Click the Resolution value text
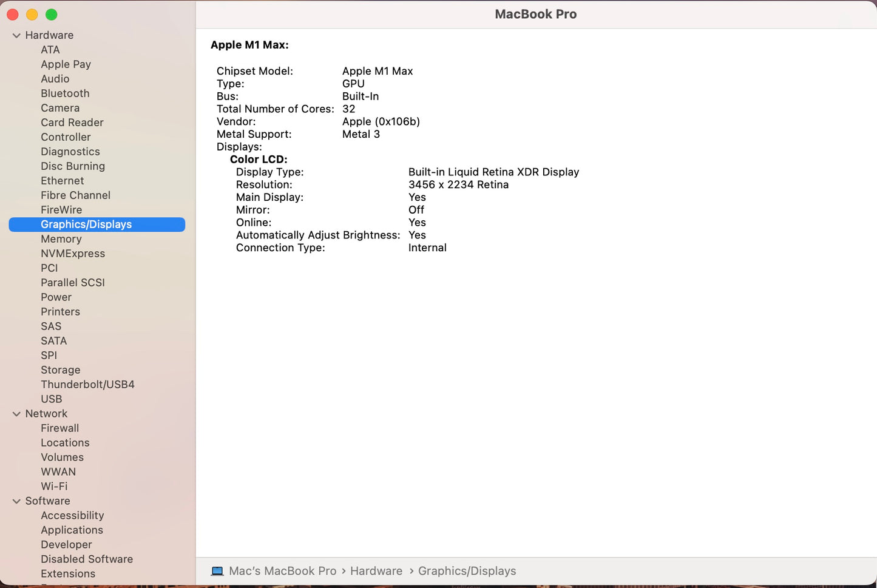877x588 pixels. click(458, 185)
